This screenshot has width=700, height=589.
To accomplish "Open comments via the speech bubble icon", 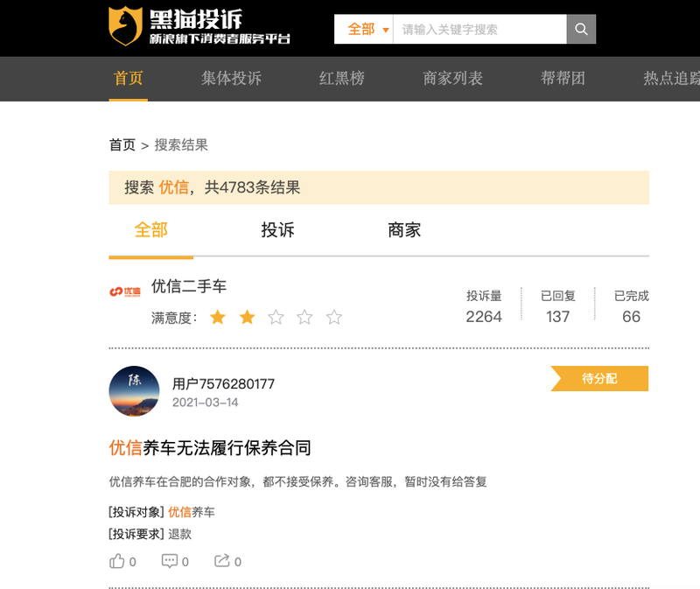I will (x=169, y=561).
